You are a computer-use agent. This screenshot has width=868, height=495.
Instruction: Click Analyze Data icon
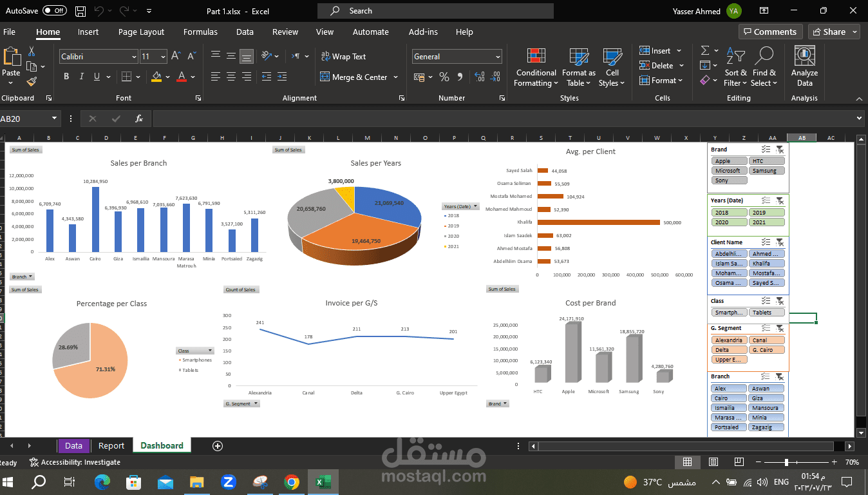[805, 67]
